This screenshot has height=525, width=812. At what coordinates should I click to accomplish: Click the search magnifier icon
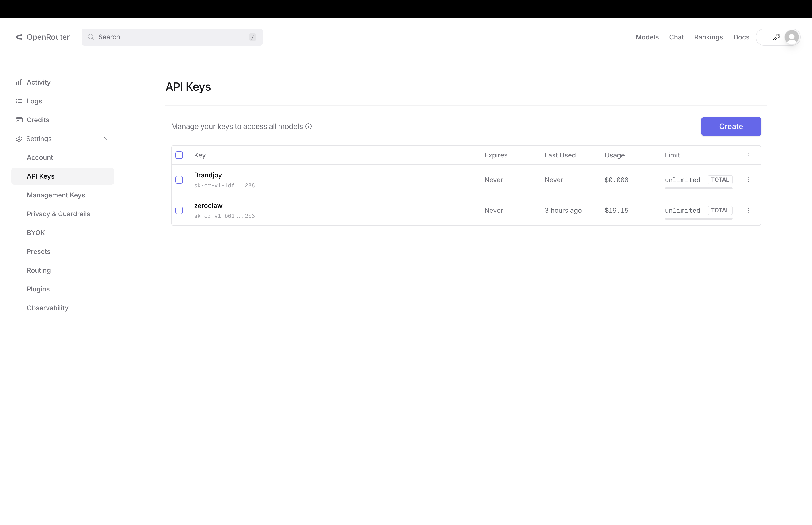[x=91, y=37]
